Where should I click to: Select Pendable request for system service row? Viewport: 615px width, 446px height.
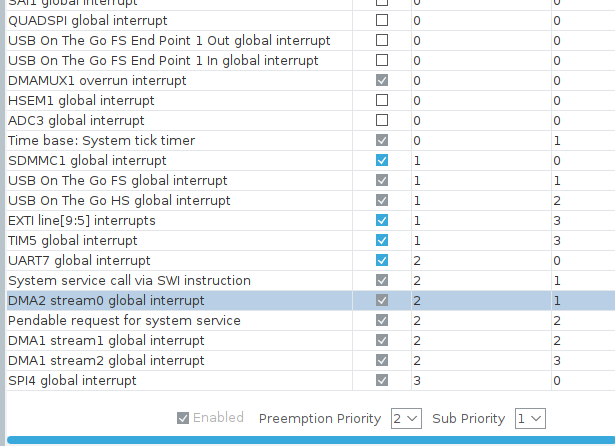coord(311,320)
